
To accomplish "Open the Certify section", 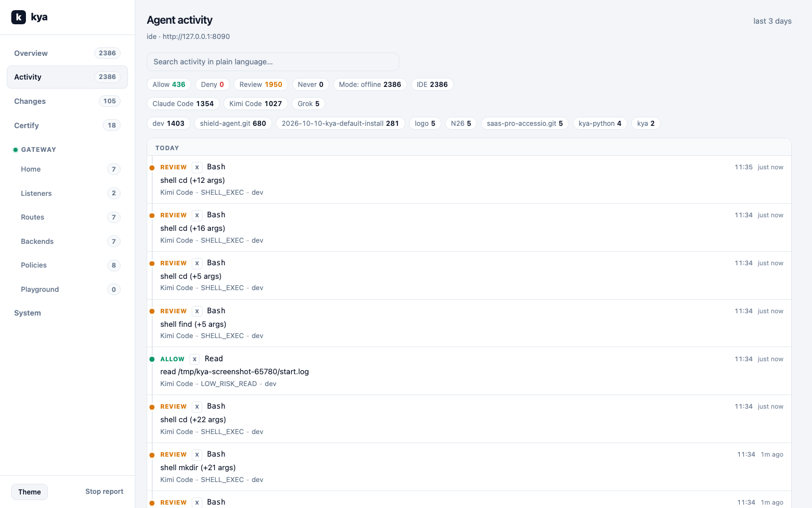I will point(67,125).
